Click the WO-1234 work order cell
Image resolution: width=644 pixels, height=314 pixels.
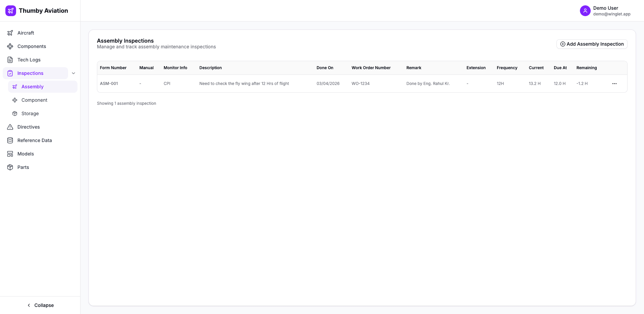360,84
